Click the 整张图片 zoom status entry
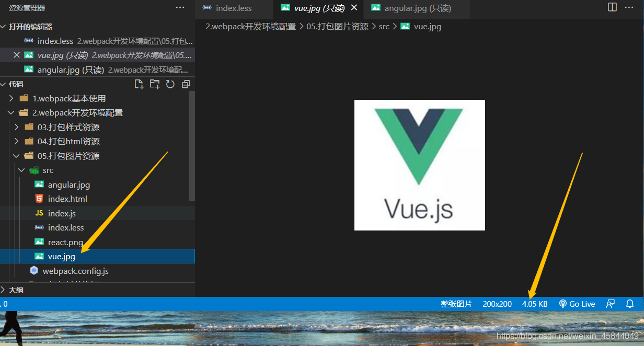644x346 pixels. click(456, 304)
